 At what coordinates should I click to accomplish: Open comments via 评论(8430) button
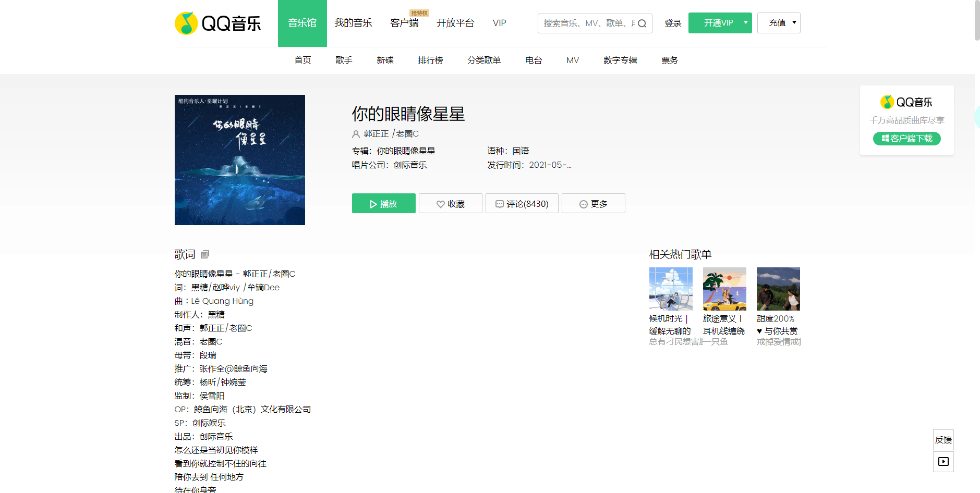coord(522,204)
